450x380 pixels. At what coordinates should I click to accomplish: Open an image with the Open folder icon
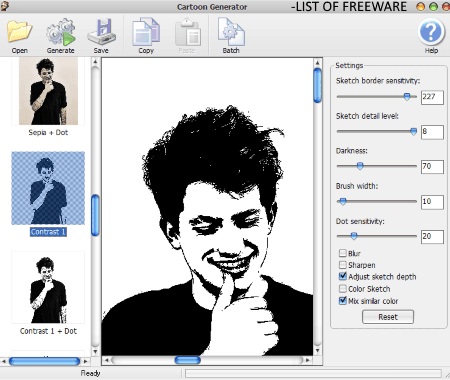pyautogui.click(x=19, y=32)
